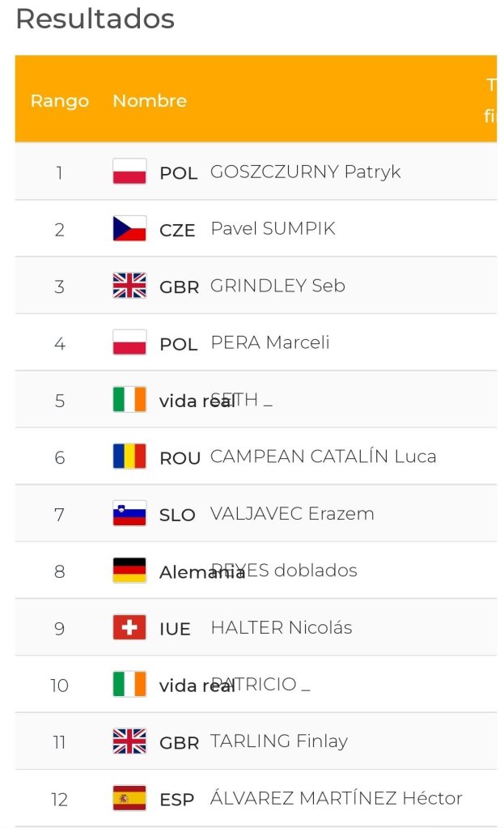Click the ROU country code label
Image resolution: width=504 pixels, height=828 pixels.
pyautogui.click(x=180, y=458)
